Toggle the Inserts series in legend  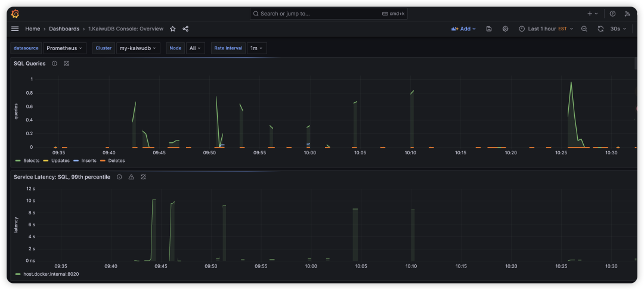(85, 160)
